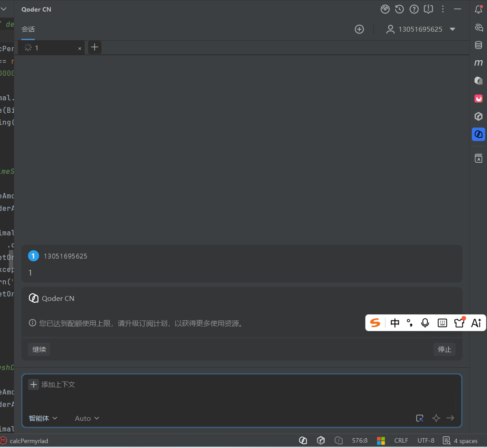Click hexagon cube icon in status bar
487x448 pixels.
point(321,440)
